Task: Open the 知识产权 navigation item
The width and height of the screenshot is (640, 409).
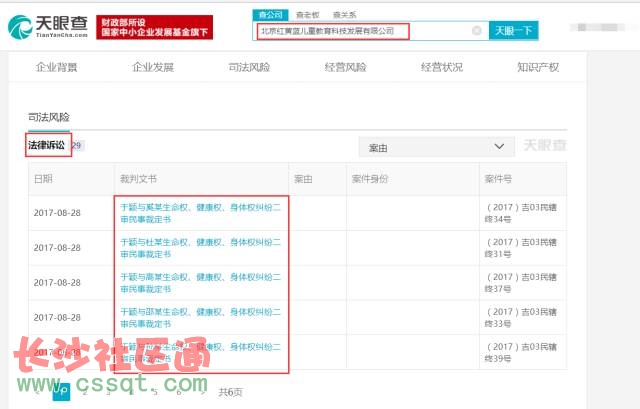Action: [538, 67]
